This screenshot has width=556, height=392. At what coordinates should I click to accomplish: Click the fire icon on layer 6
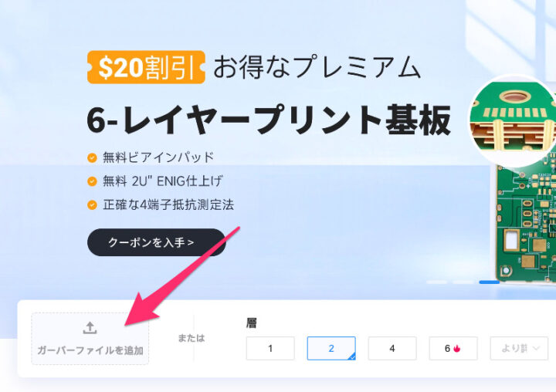pyautogui.click(x=456, y=349)
